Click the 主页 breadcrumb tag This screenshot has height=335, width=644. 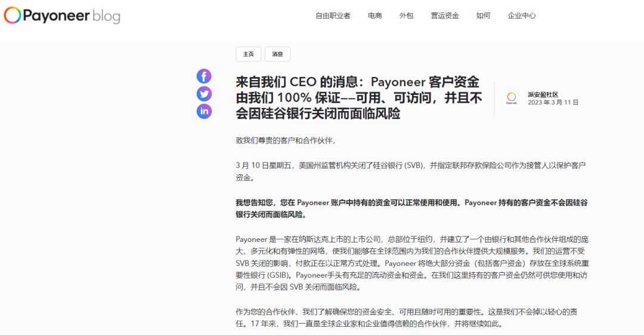tap(248, 54)
